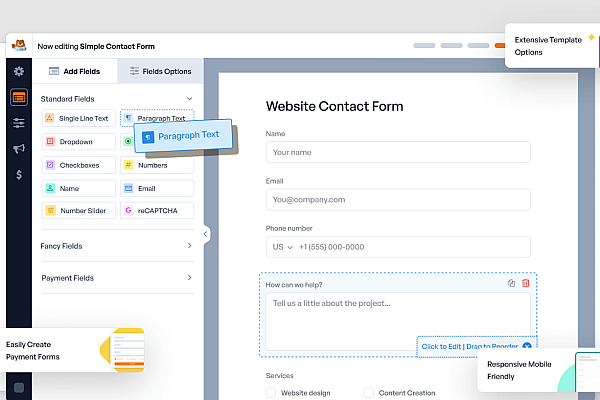The width and height of the screenshot is (600, 400).
Task: Click the WPForms bear mascot logo
Action: coord(19,46)
